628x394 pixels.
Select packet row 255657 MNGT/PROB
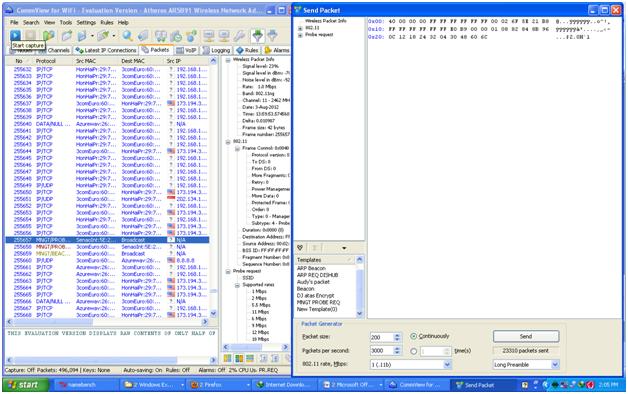tap(107, 240)
